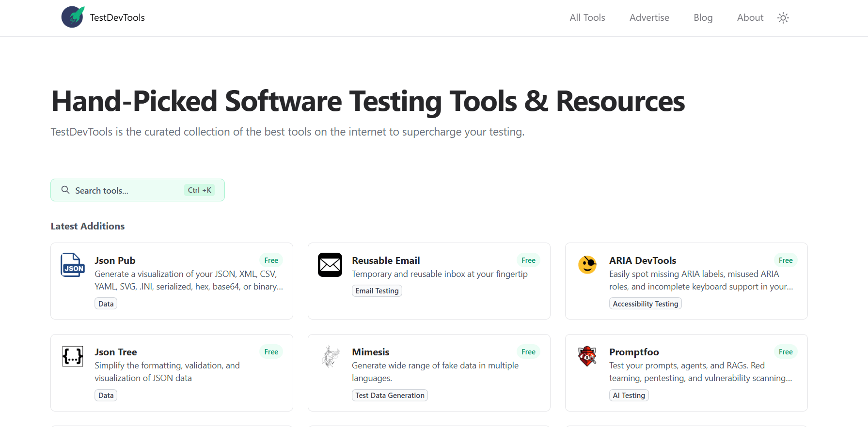Click the ARIA DevTools pirate face icon
The image size is (868, 427).
(x=587, y=265)
